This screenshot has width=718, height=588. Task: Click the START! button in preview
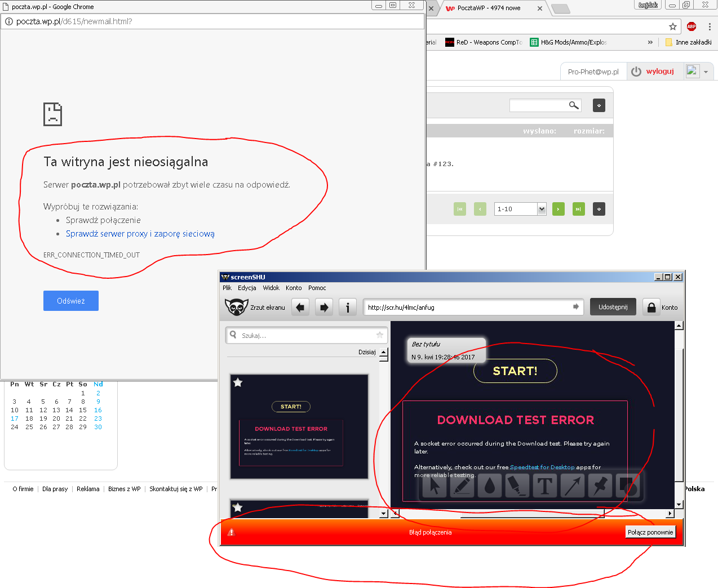click(x=515, y=371)
